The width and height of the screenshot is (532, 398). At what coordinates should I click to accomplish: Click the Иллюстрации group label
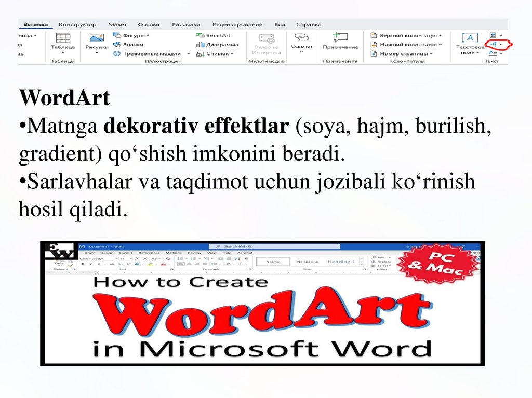tap(163, 61)
